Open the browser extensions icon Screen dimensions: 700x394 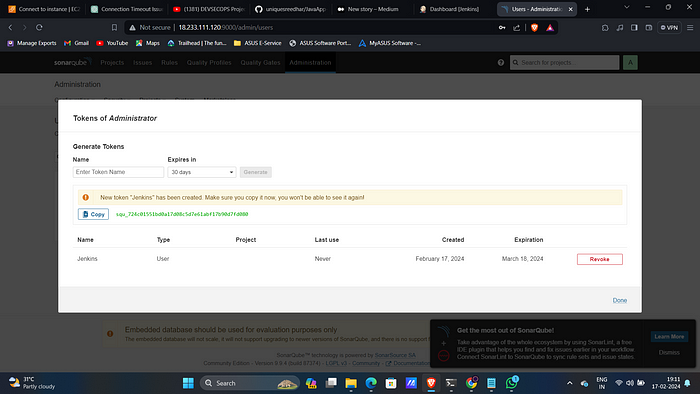coord(605,28)
